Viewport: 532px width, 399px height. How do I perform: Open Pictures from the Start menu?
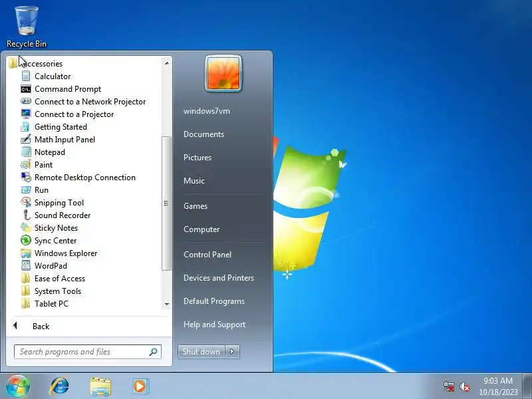click(x=198, y=158)
